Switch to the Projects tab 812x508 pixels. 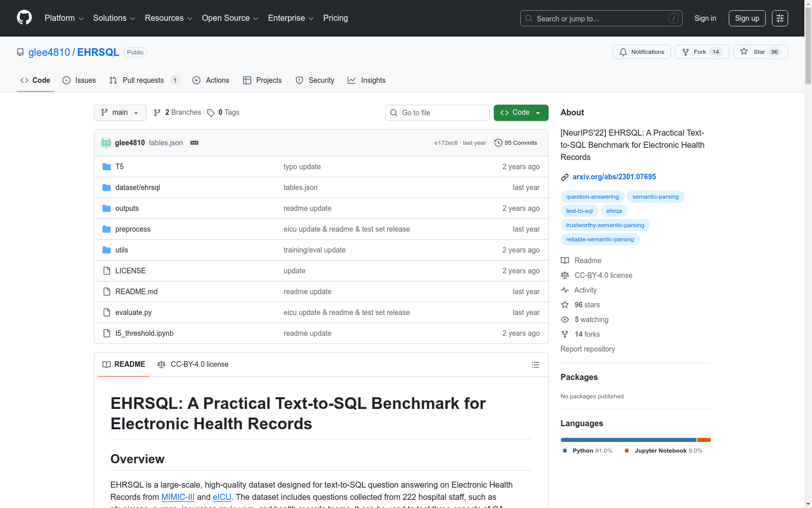[x=262, y=80]
